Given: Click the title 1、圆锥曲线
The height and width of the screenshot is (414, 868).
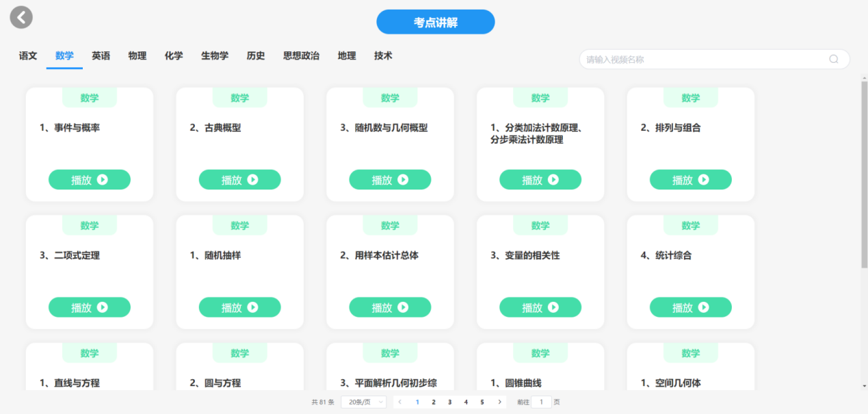Looking at the screenshot, I should [516, 383].
